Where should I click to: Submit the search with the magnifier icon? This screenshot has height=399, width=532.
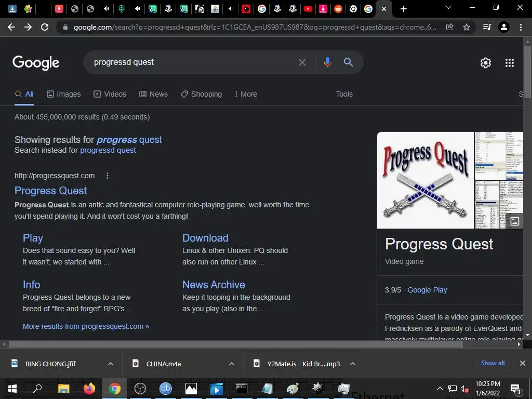pyautogui.click(x=348, y=62)
